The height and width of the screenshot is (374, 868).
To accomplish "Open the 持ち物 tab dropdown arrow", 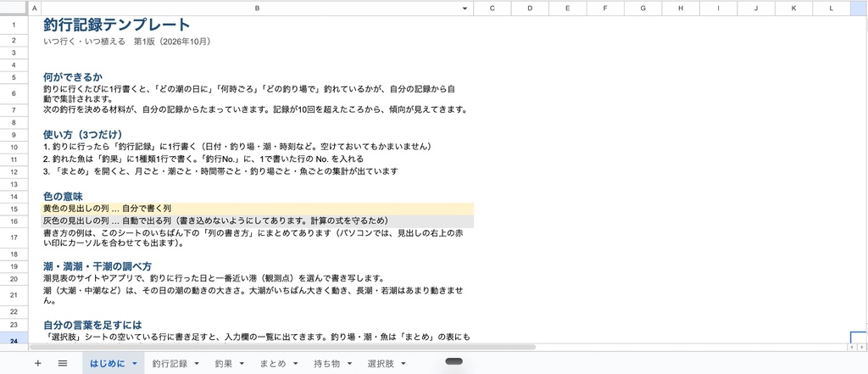I will pos(349,364).
